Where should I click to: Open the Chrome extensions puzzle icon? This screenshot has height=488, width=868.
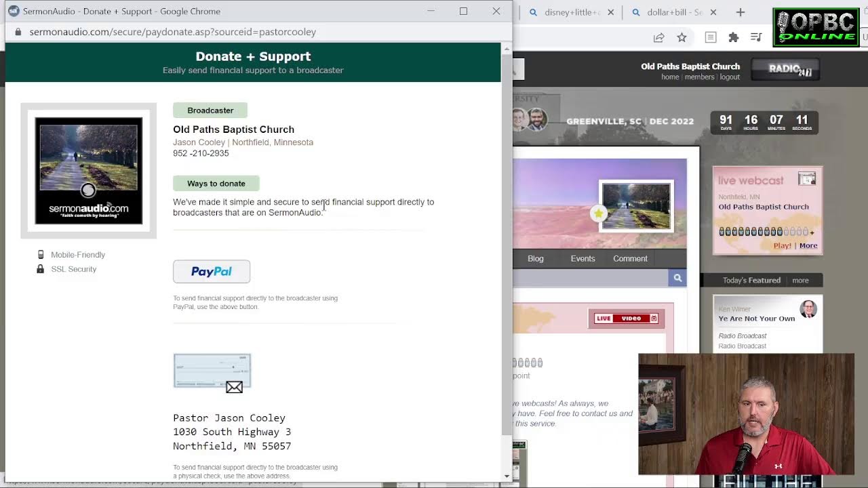point(733,38)
